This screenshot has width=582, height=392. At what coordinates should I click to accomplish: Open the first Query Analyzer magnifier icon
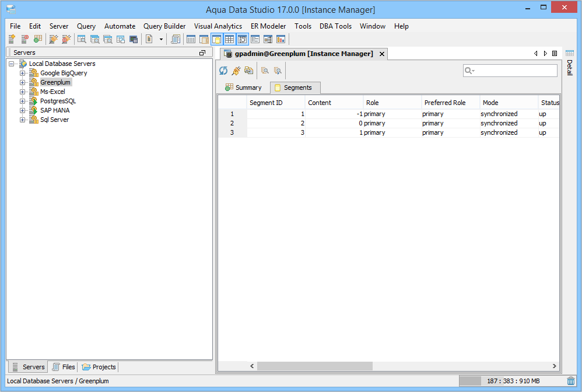82,39
